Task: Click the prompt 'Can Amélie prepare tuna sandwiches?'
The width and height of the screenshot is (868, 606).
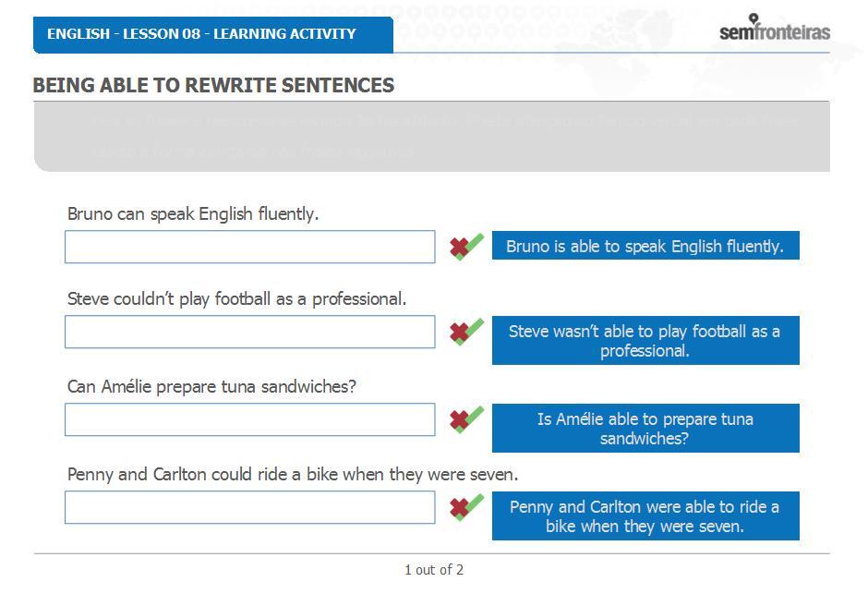Action: [x=211, y=387]
